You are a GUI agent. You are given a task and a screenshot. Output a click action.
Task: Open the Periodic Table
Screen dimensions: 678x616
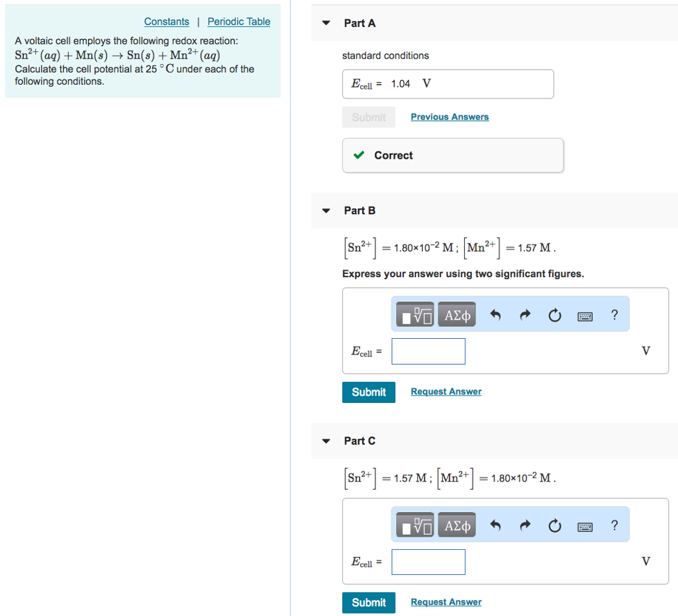[x=238, y=21]
